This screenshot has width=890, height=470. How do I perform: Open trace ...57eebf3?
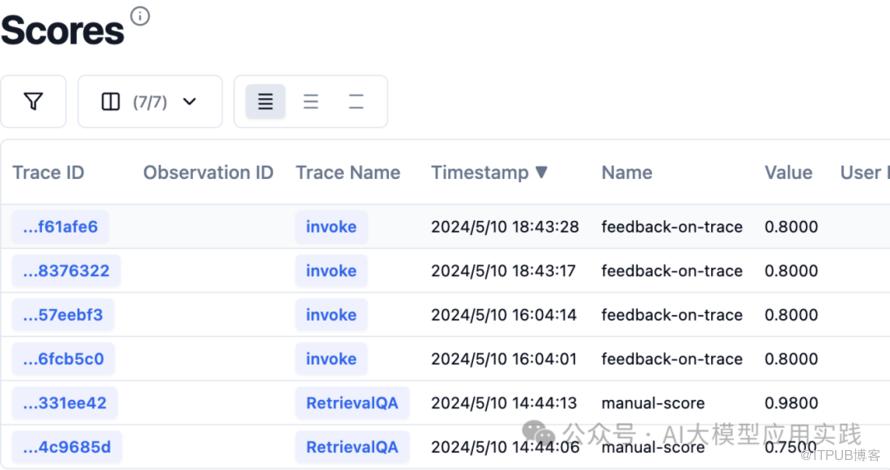[x=62, y=315]
